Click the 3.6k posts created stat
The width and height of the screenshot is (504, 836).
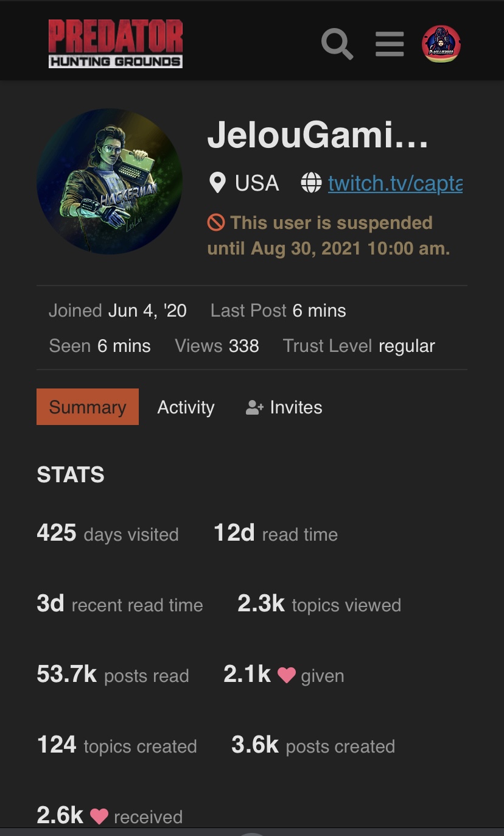pos(313,745)
